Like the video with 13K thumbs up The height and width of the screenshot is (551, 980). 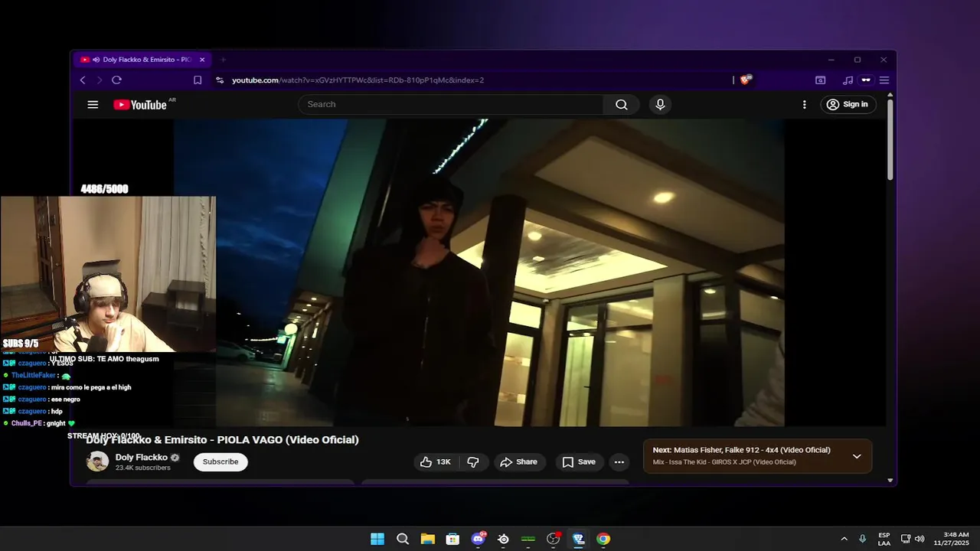pos(435,461)
